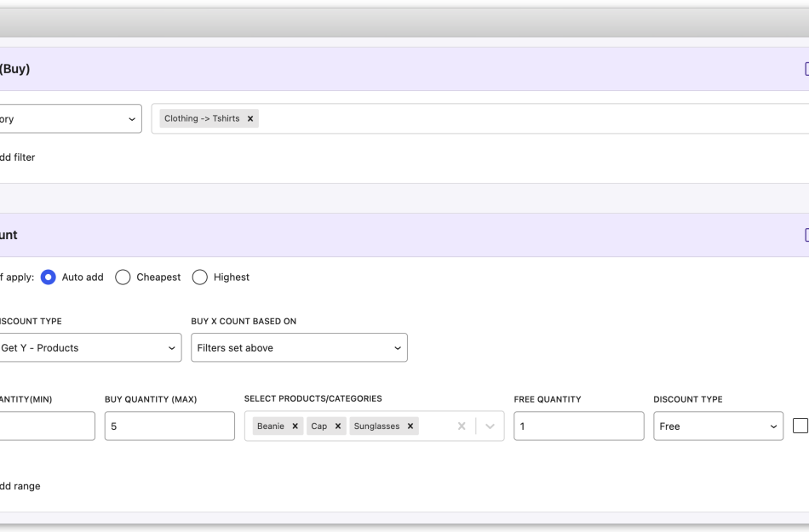Open the Free discount type dropdown
Viewport: 809px width, 532px height.
718,426
